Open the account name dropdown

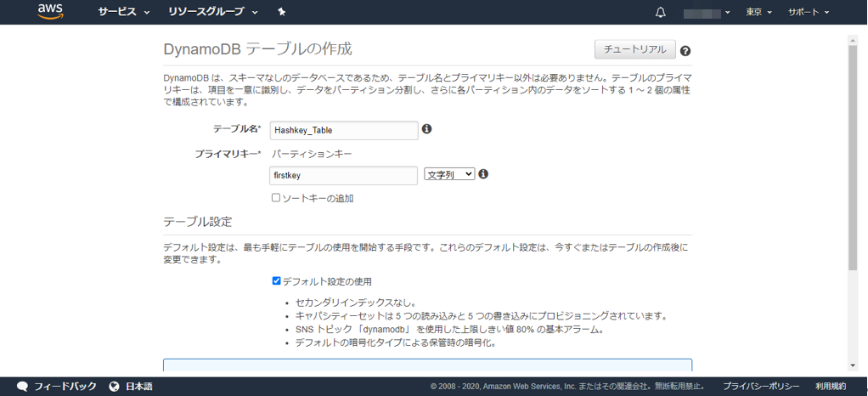pos(707,13)
